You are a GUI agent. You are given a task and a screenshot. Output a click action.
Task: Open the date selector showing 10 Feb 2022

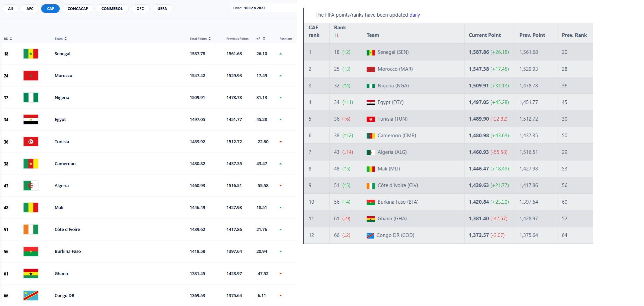264,8
